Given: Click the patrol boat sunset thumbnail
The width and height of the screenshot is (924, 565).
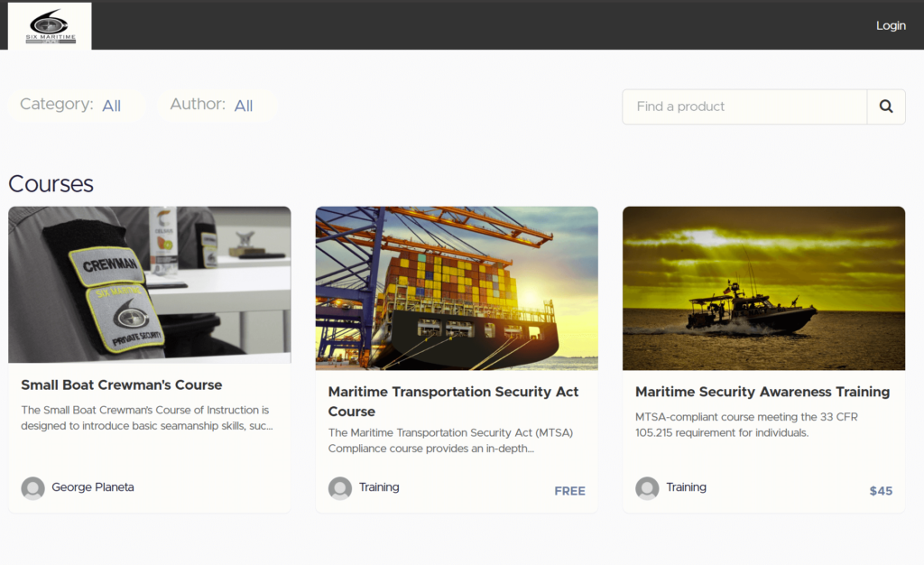Looking at the screenshot, I should [763, 288].
